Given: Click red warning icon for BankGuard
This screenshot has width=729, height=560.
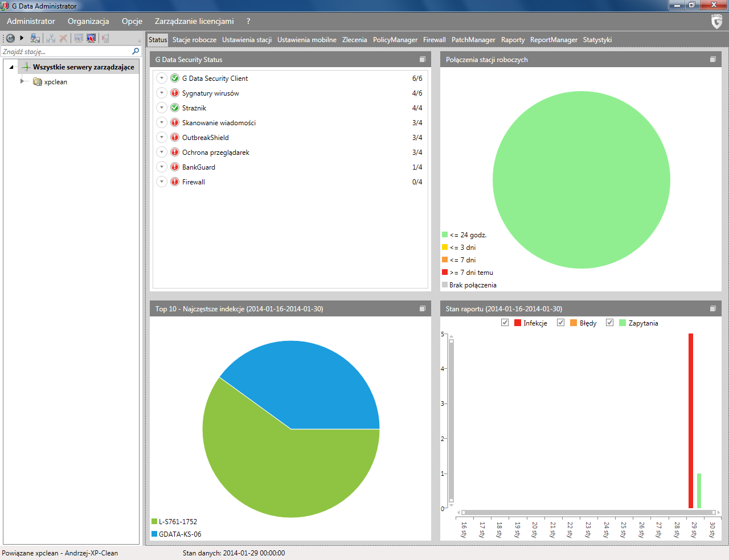Looking at the screenshot, I should click(x=175, y=167).
